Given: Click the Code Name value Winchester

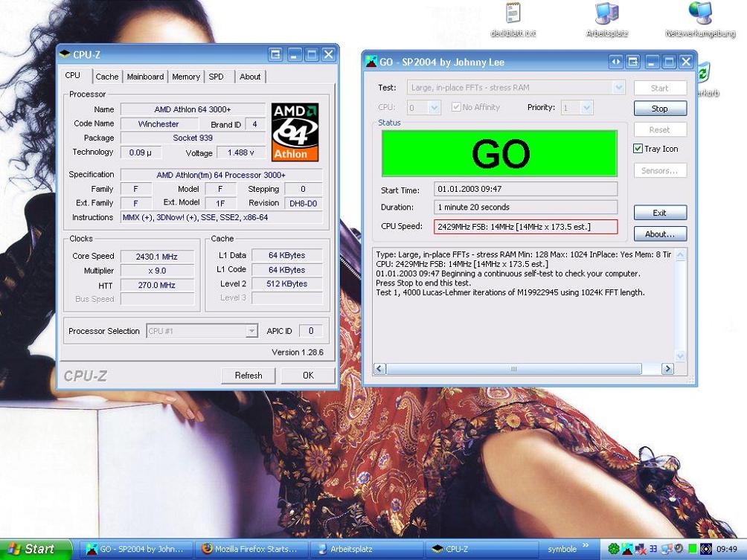Looking at the screenshot, I should coord(158,123).
